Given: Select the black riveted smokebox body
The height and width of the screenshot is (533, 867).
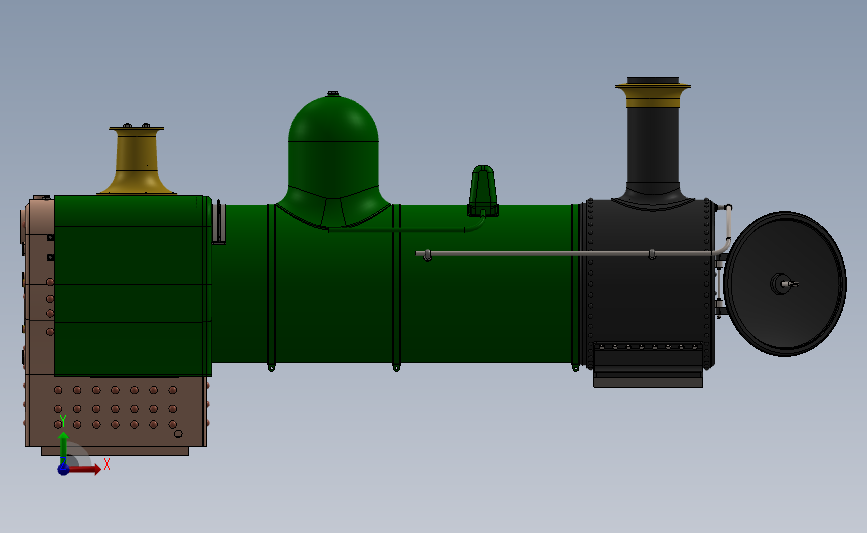Looking at the screenshot, I should pos(648,283).
